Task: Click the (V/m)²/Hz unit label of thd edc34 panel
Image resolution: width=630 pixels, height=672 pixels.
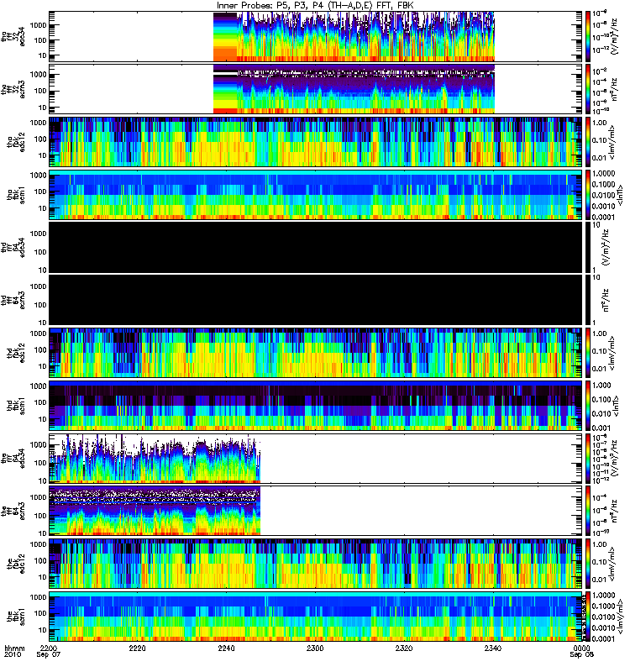Action: point(606,247)
